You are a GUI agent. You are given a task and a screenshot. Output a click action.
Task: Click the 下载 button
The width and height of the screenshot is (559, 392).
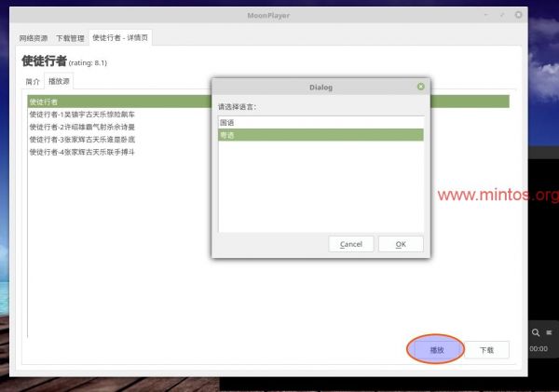tap(486, 350)
